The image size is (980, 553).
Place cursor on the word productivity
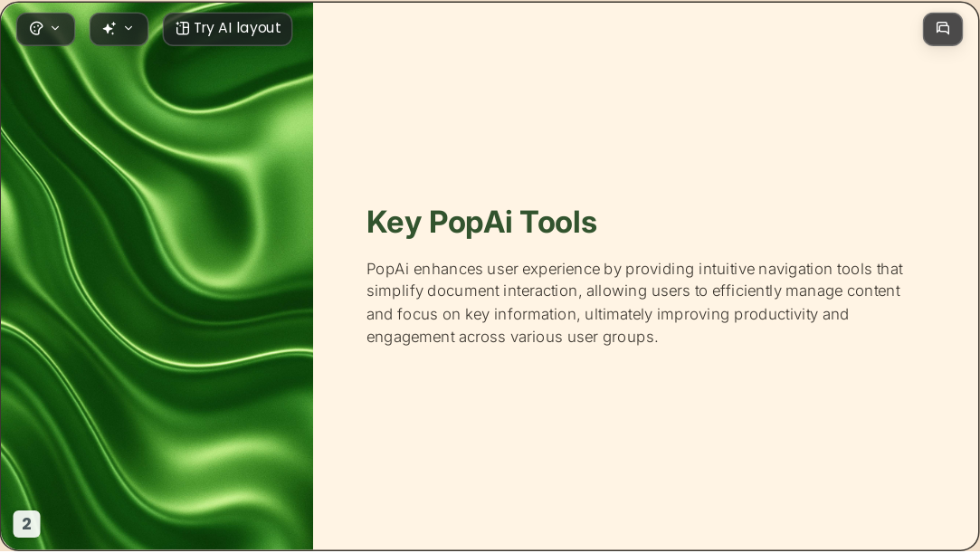point(775,314)
